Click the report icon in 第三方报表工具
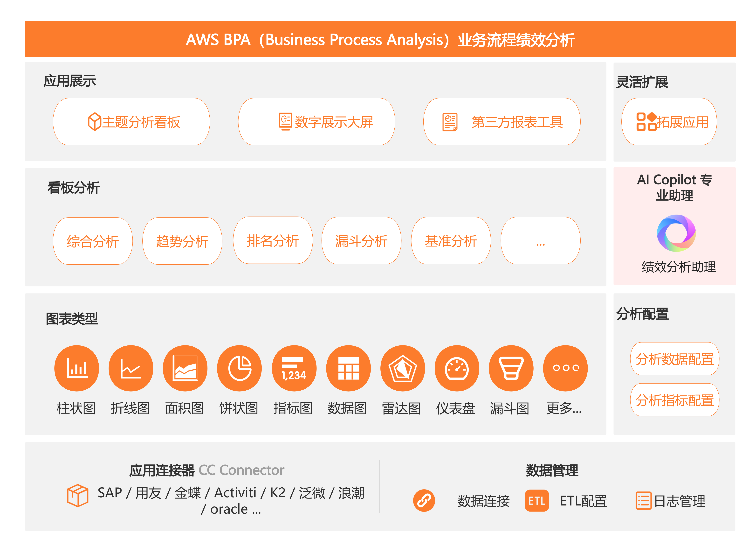 450,122
